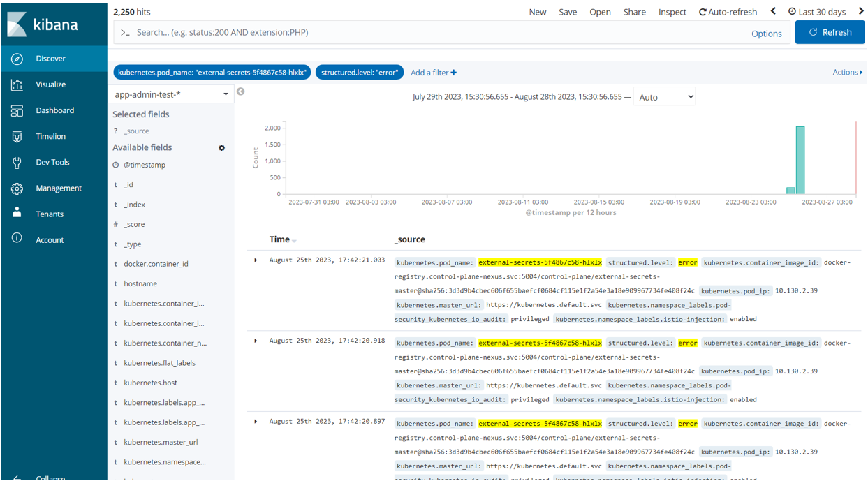The width and height of the screenshot is (868, 481).
Task: Open field settings gear in Available fields
Action: [x=222, y=148]
